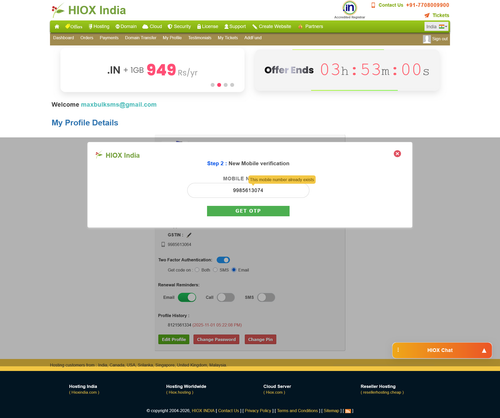The width and height of the screenshot is (500, 418).
Task: Select the first banner carousel dot
Action: pyautogui.click(x=213, y=85)
